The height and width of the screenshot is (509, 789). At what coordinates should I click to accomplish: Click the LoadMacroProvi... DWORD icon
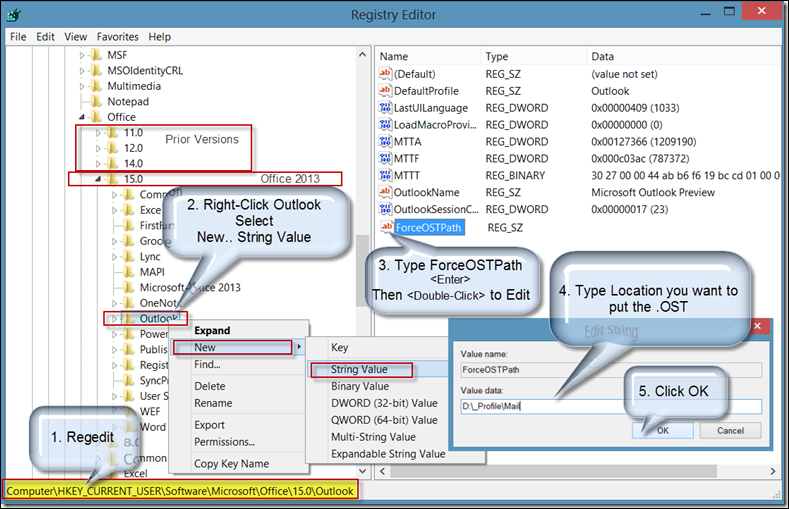click(385, 124)
